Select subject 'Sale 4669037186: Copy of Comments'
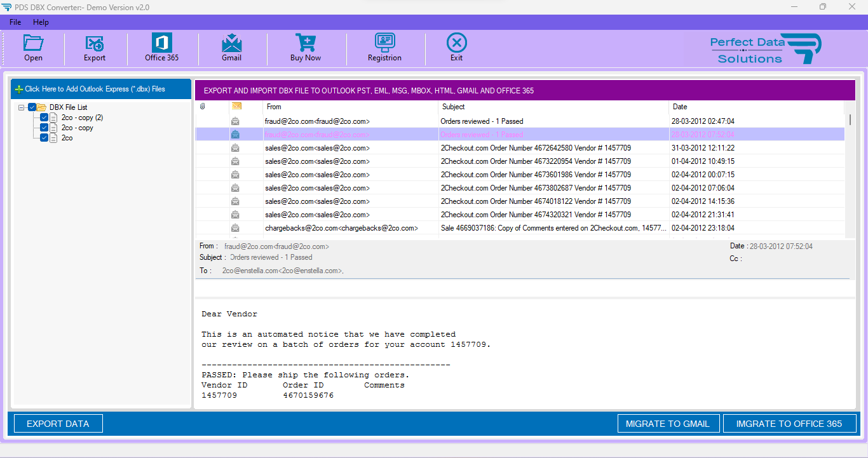 [553, 228]
